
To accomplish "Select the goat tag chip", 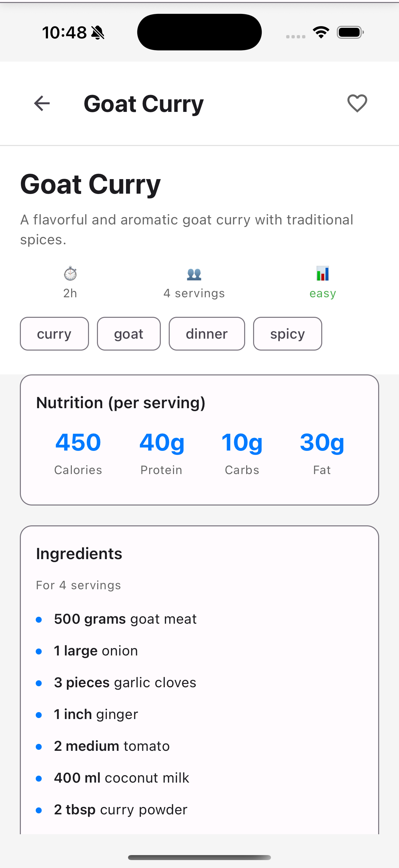I will point(129,334).
